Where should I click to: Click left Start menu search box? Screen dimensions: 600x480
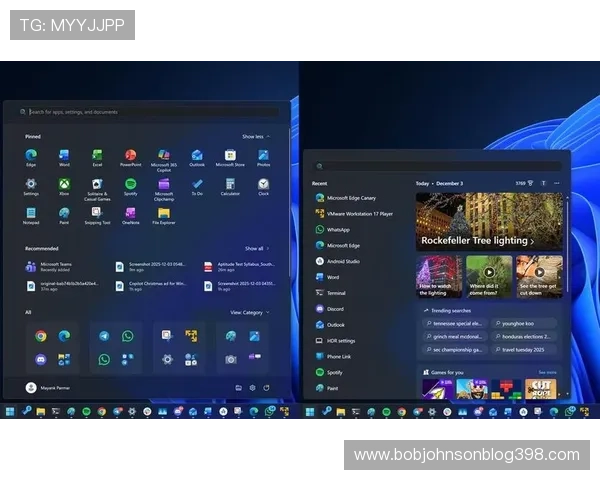149,112
